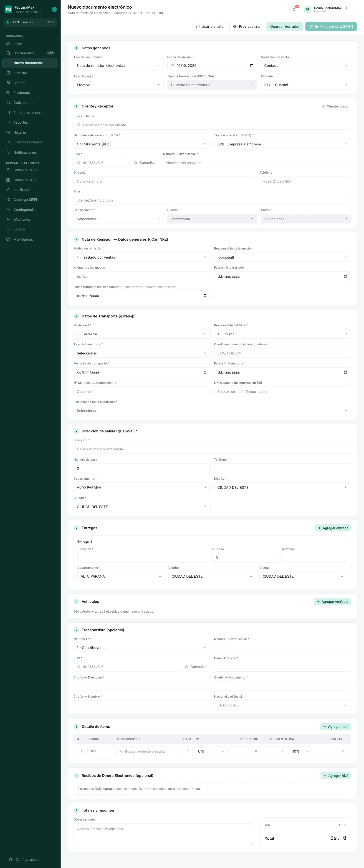Click Cliente nuevo link
364x868 pixels.
tap(335, 107)
